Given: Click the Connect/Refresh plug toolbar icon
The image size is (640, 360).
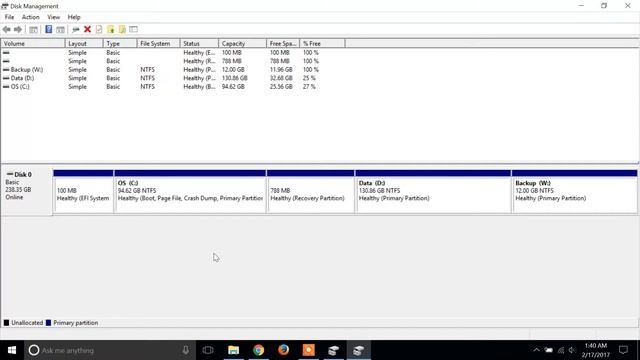Looking at the screenshot, I should 76,29.
